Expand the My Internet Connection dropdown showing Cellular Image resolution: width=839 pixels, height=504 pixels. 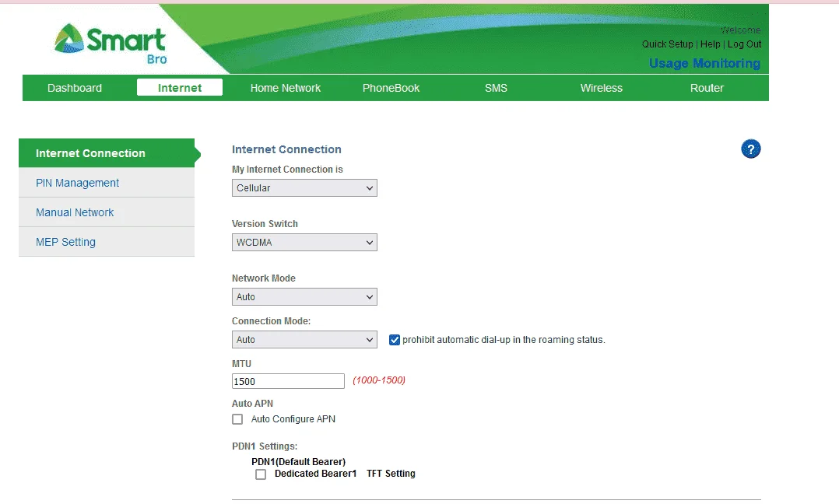click(304, 188)
